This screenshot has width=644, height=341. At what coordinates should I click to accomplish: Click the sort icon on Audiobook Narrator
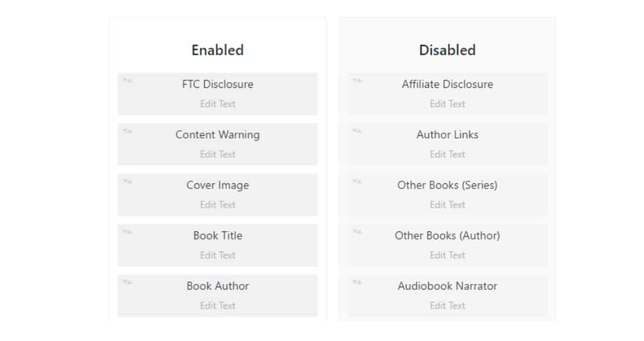tap(357, 282)
